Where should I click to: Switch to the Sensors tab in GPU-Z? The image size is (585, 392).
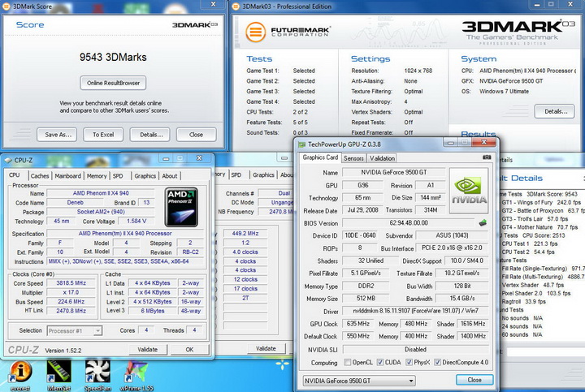point(353,158)
